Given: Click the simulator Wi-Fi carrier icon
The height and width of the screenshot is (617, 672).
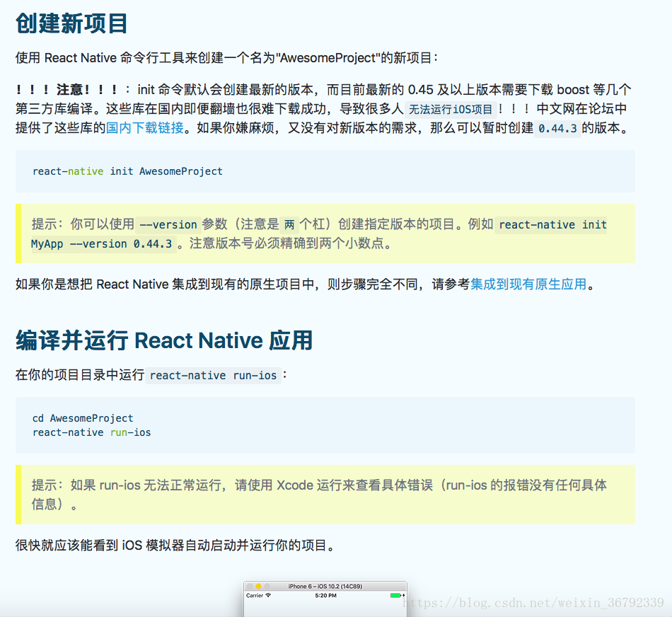Looking at the screenshot, I should tap(268, 596).
